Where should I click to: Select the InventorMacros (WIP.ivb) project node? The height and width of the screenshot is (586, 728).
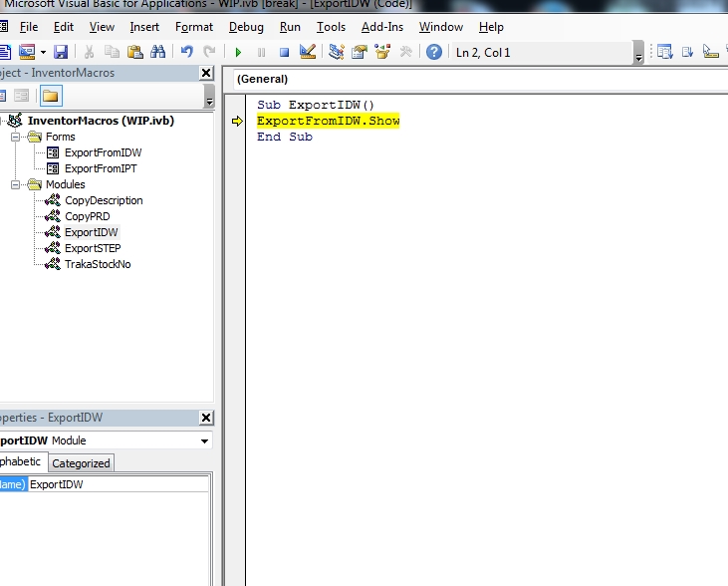pos(101,121)
